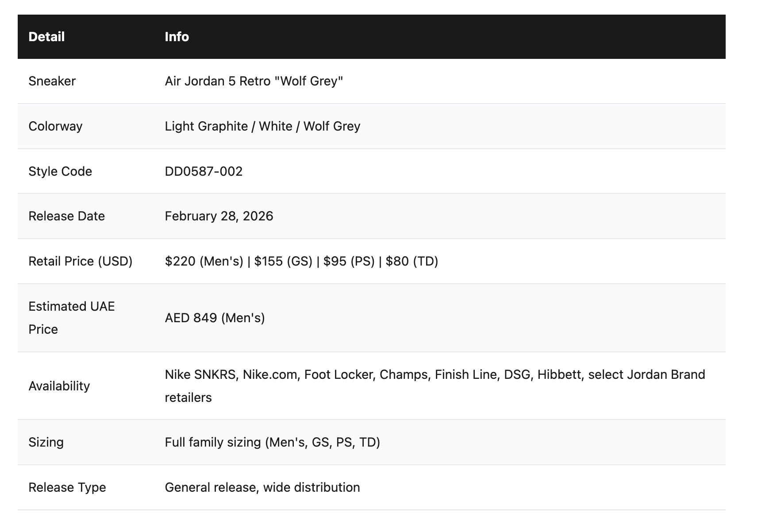Select the Style Code label

[x=60, y=171]
